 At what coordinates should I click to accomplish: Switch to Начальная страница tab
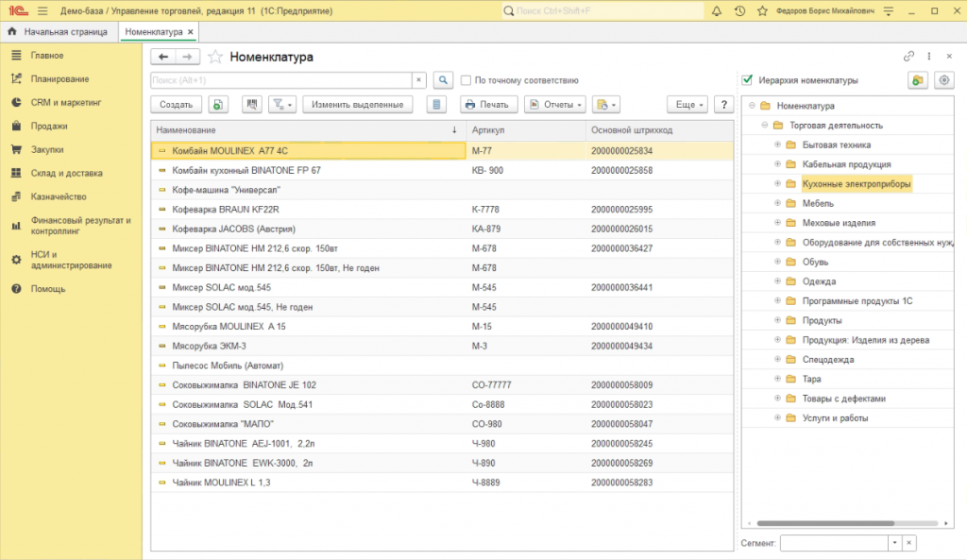[x=59, y=31]
